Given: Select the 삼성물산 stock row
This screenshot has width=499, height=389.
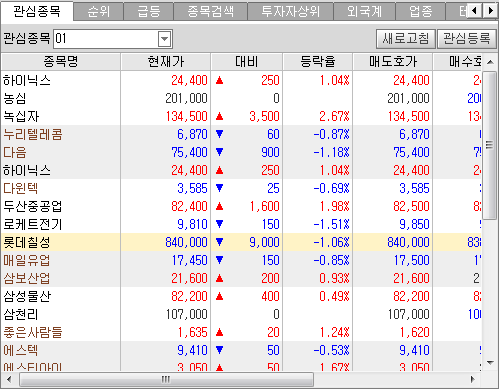Looking at the screenshot, I should click(x=241, y=296).
